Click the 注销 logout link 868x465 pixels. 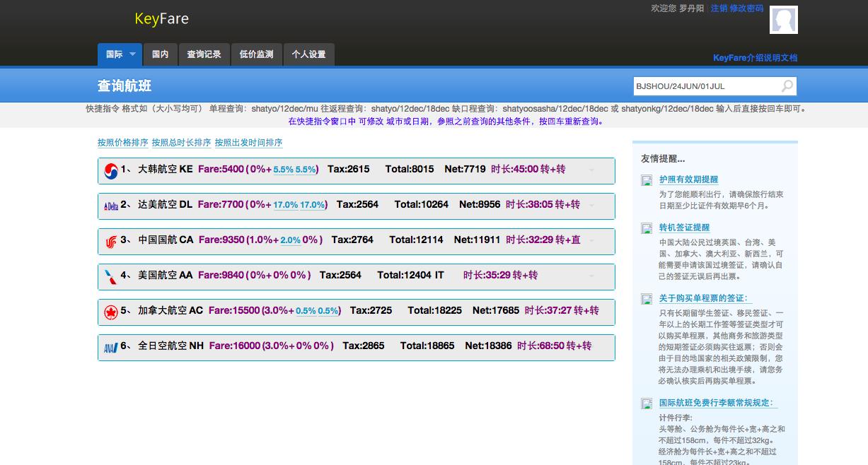[x=719, y=8]
